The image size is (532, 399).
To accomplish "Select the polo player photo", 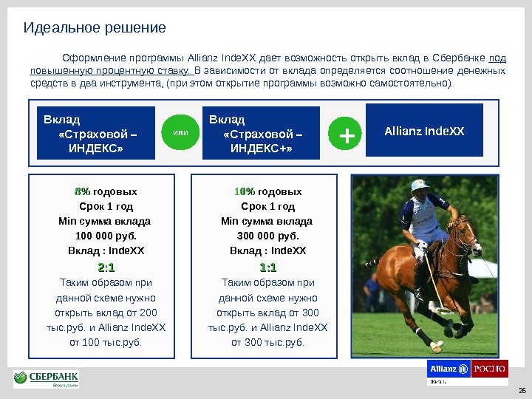I will pos(425,266).
